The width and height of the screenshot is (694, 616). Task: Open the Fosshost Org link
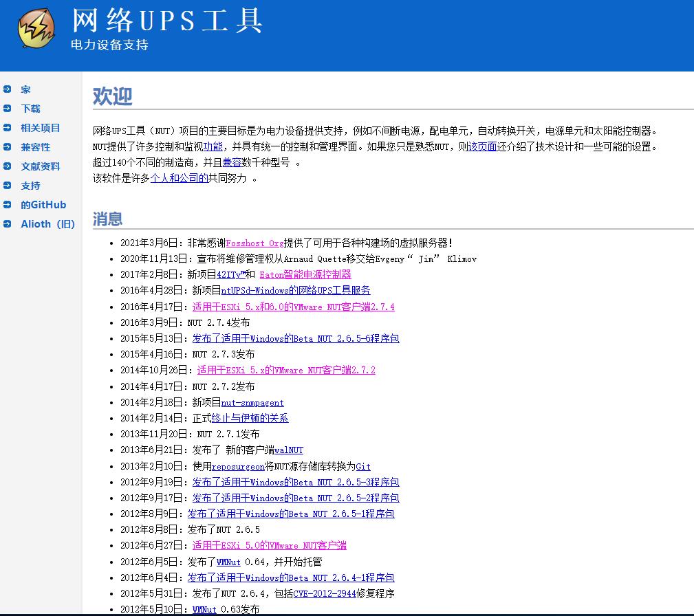[254, 243]
